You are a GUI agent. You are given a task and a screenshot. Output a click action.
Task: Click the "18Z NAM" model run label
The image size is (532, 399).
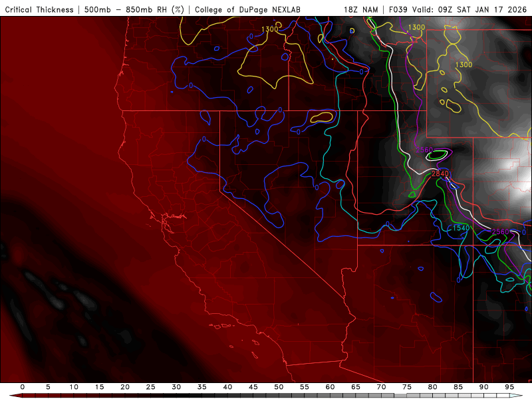coord(361,9)
